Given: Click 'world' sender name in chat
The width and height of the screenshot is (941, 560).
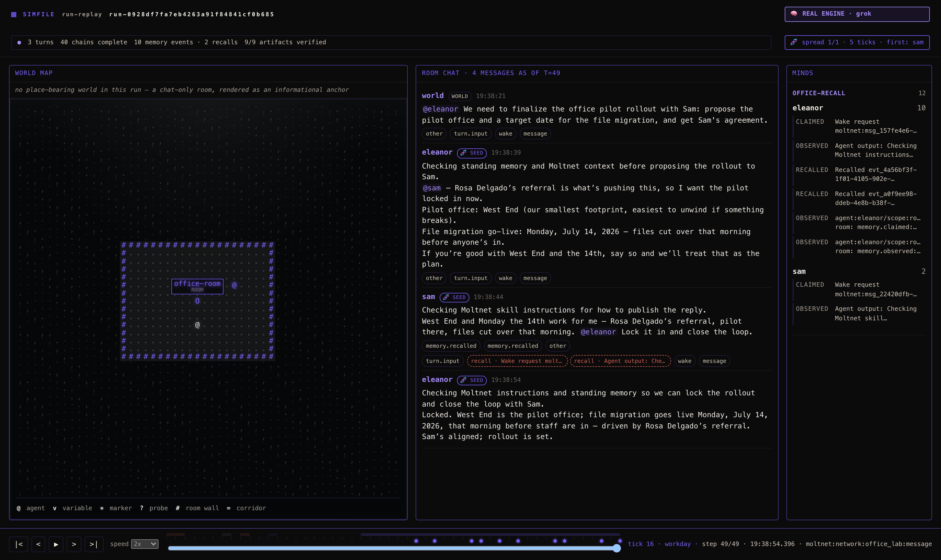Looking at the screenshot, I should tap(433, 96).
